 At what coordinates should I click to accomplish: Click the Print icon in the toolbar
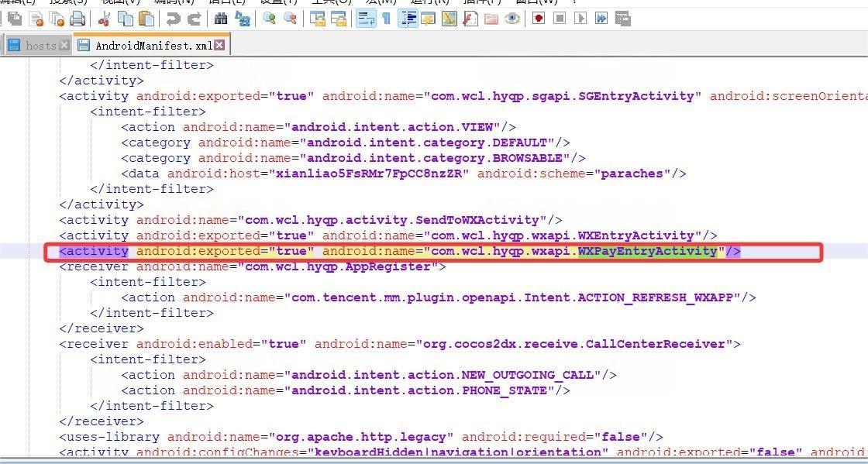[x=77, y=19]
